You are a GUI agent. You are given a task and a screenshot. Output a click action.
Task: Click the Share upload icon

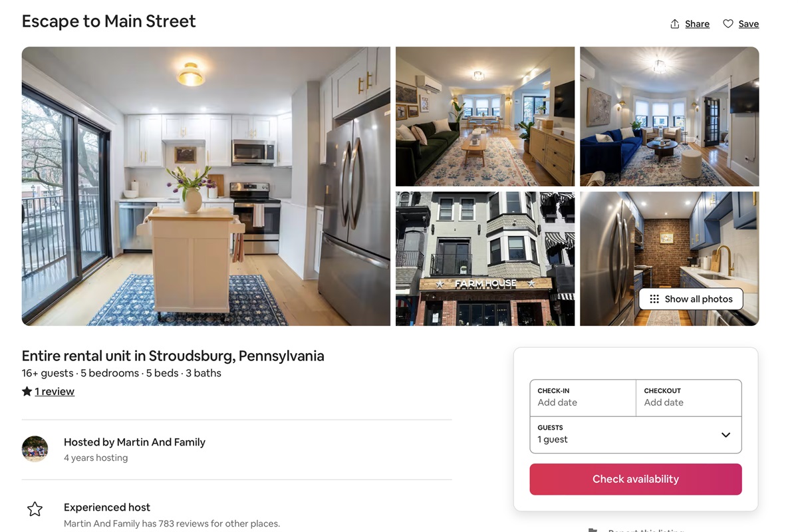(675, 24)
